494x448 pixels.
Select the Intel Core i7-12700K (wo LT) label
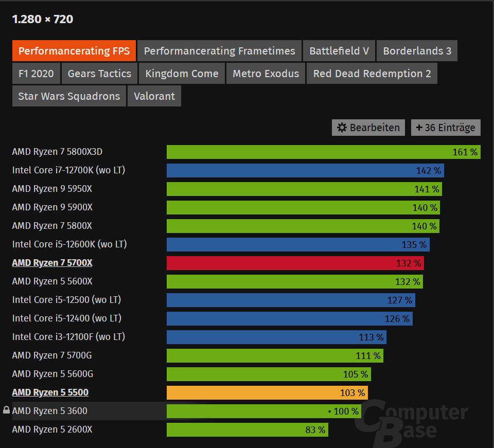tap(68, 170)
